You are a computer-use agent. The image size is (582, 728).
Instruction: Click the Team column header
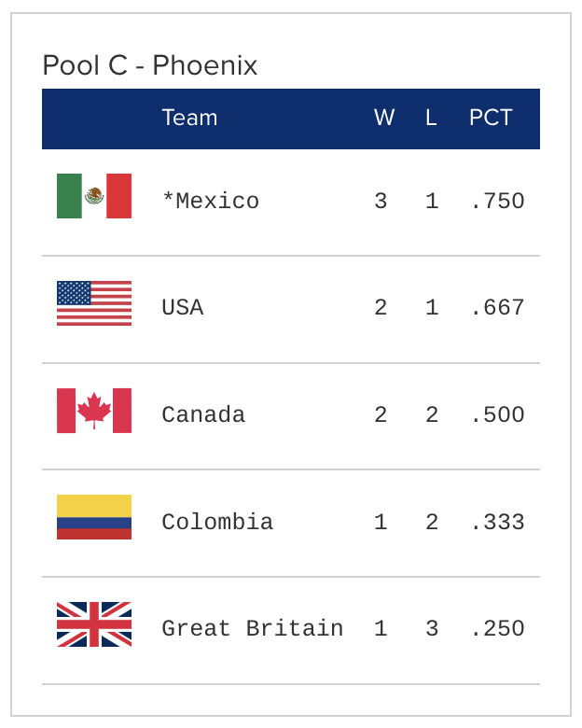[189, 118]
